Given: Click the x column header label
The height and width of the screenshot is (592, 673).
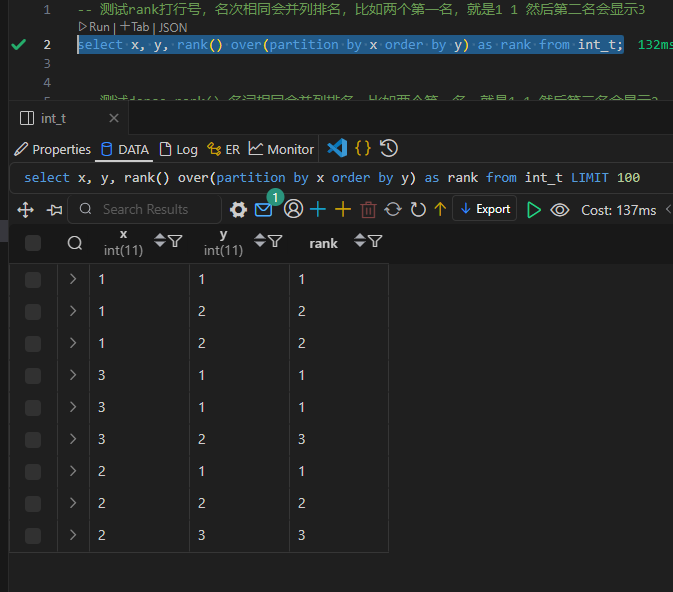Looking at the screenshot, I should [124, 234].
